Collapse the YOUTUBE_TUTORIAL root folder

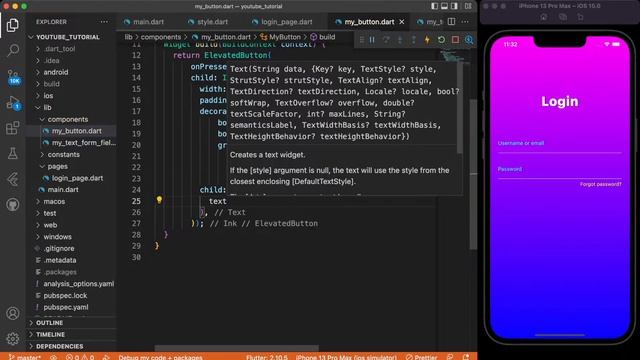click(67, 37)
